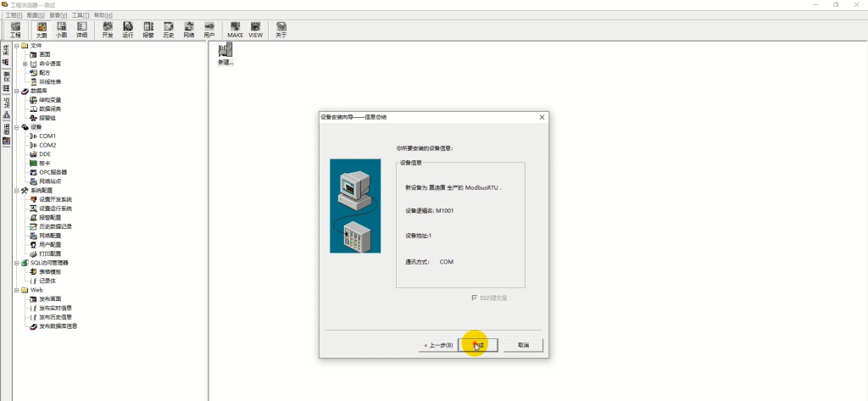Select OPC服务器 in the tree
The image size is (868, 401).
[53, 172]
